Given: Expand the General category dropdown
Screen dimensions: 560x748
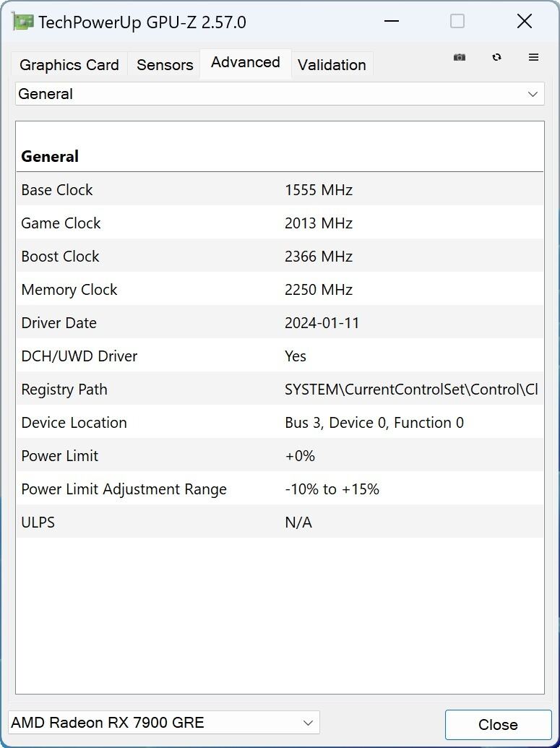Looking at the screenshot, I should tap(280, 94).
